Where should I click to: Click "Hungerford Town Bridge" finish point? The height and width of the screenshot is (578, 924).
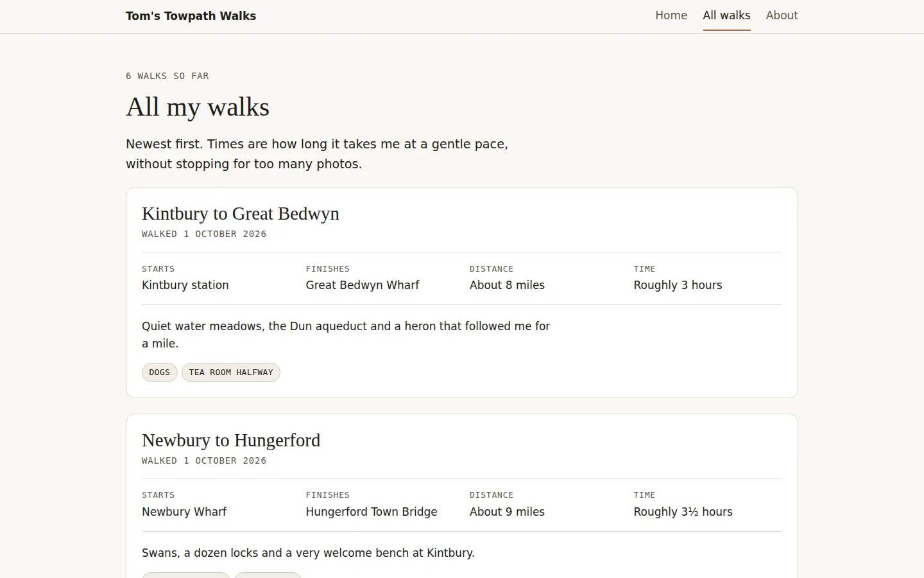point(372,512)
